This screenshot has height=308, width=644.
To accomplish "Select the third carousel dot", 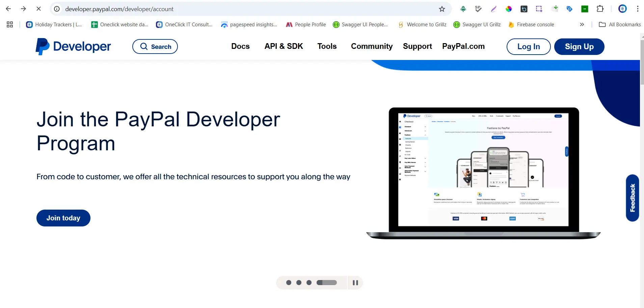I will [x=309, y=283].
